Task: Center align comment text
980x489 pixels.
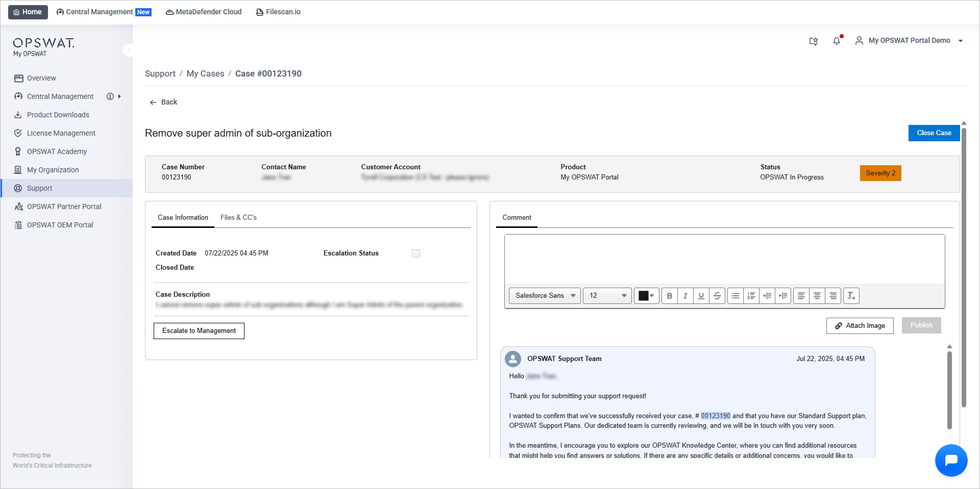Action: (817, 295)
